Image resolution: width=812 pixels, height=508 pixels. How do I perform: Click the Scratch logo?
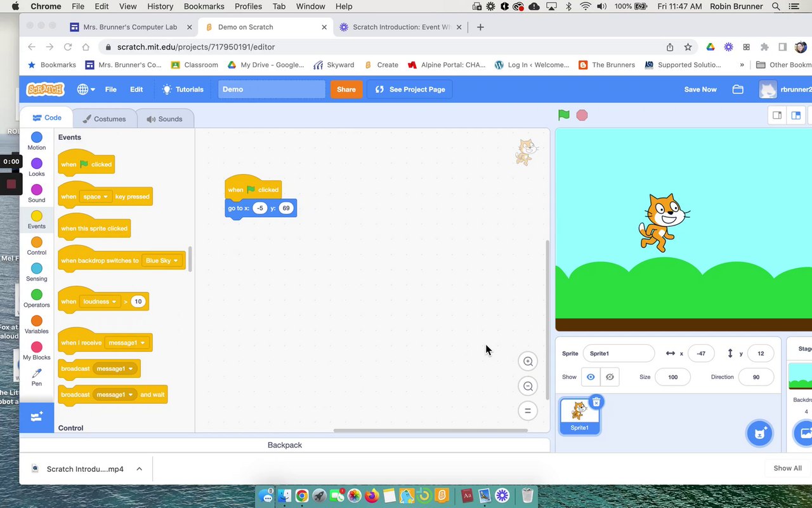[45, 90]
